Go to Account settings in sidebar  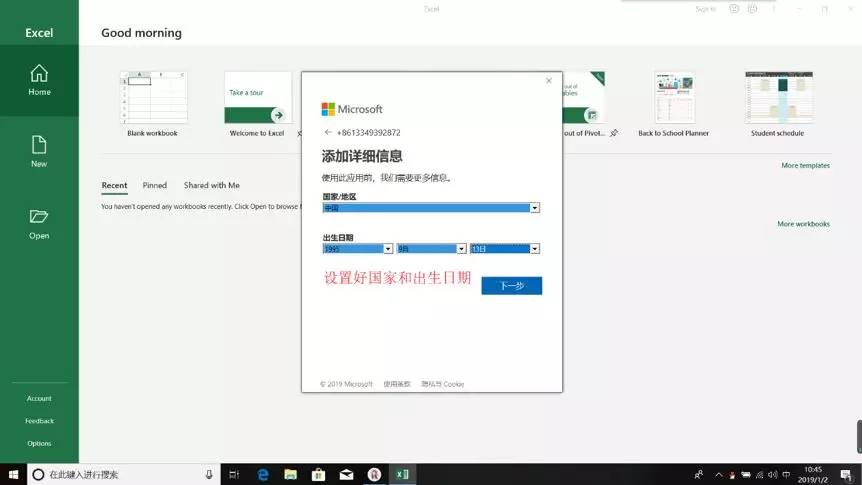pos(39,398)
